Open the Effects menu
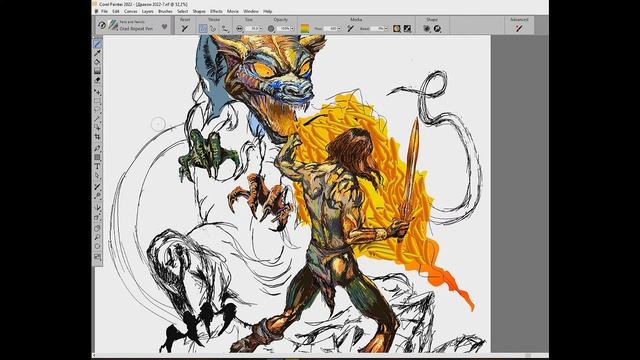The image size is (640, 360). [x=216, y=11]
